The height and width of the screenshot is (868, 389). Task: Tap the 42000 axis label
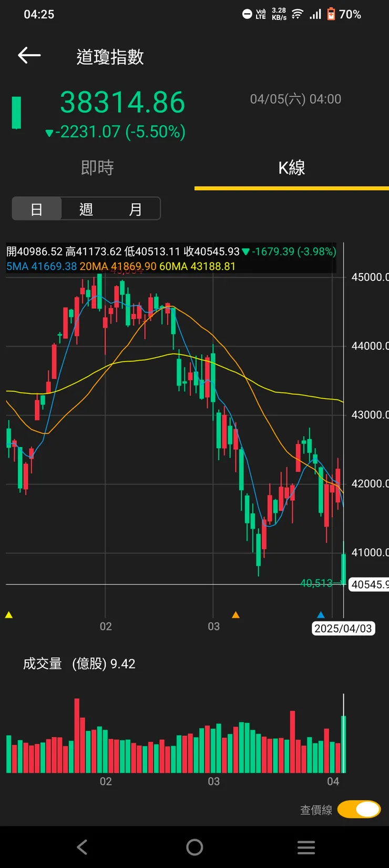coord(370,483)
